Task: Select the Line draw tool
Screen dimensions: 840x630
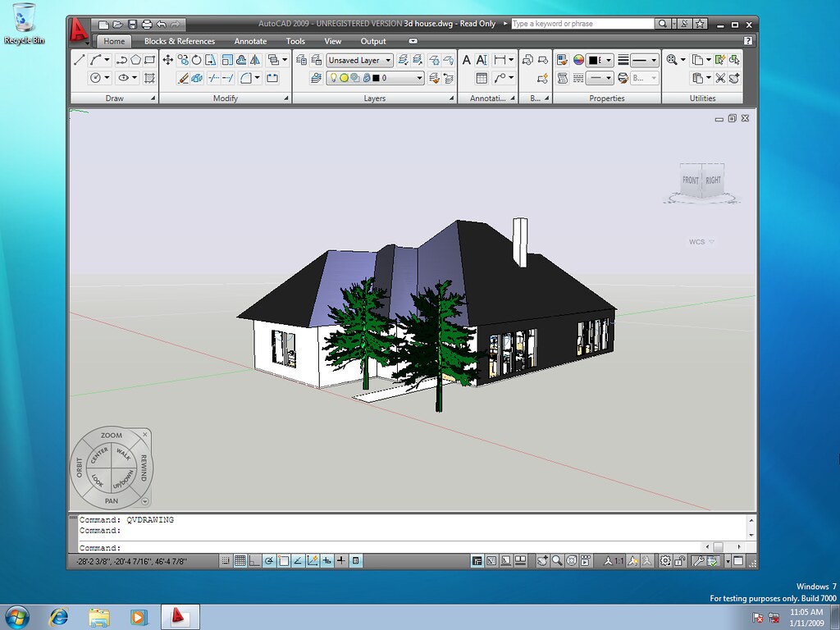Action: pyautogui.click(x=80, y=60)
